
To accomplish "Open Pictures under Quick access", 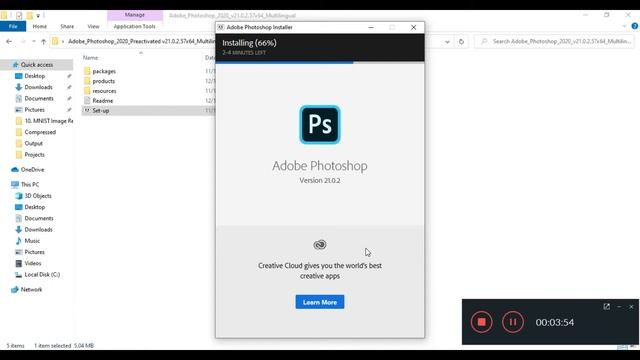I will [34, 109].
